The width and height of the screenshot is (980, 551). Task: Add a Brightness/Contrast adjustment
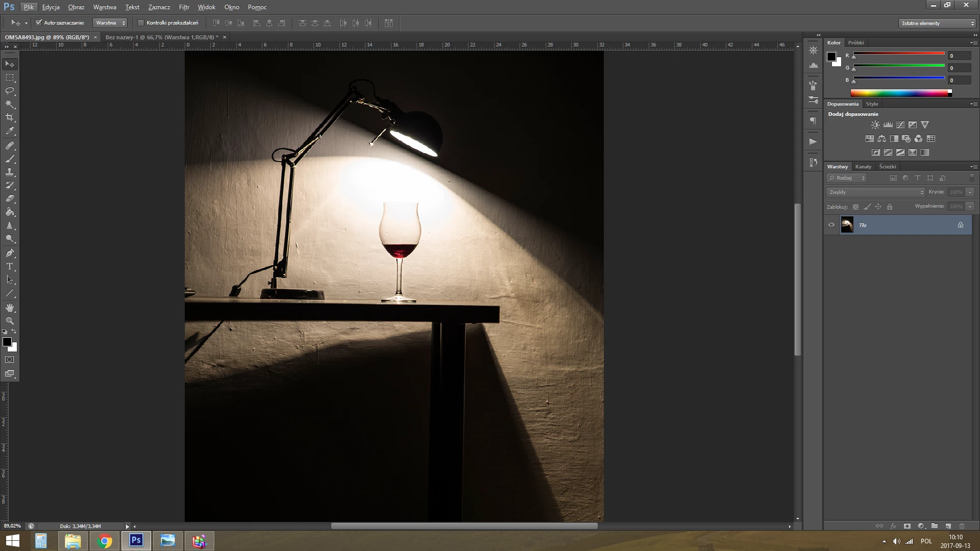click(875, 125)
